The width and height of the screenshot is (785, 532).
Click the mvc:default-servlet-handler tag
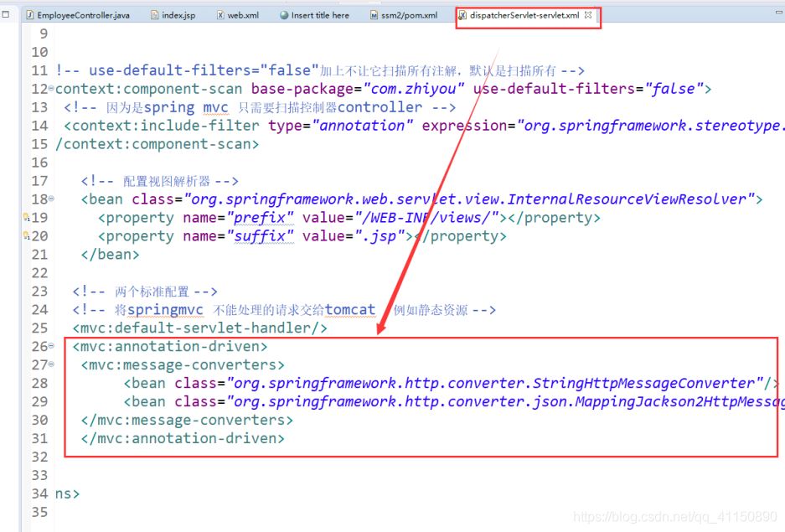pos(199,328)
